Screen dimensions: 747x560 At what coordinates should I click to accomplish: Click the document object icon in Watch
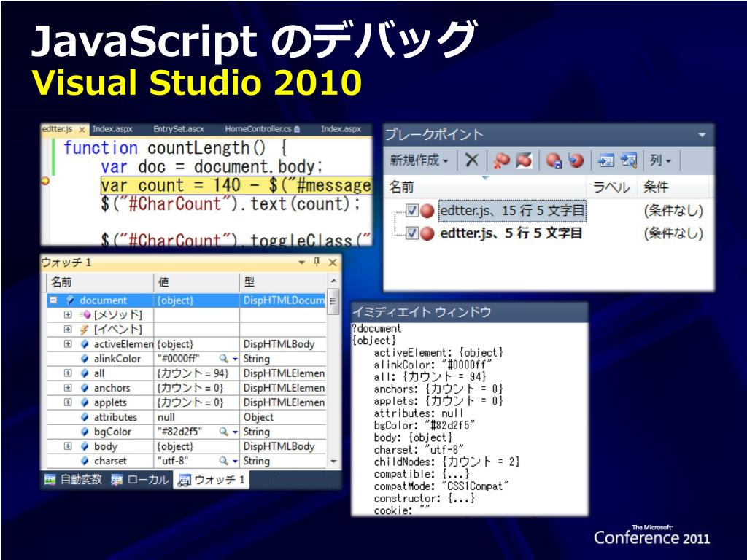click(x=71, y=300)
